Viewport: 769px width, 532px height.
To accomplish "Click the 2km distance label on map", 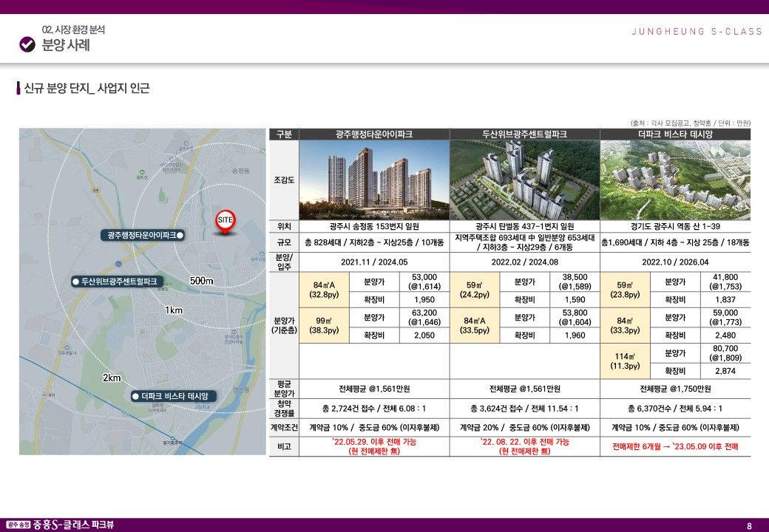I will 112,378.
